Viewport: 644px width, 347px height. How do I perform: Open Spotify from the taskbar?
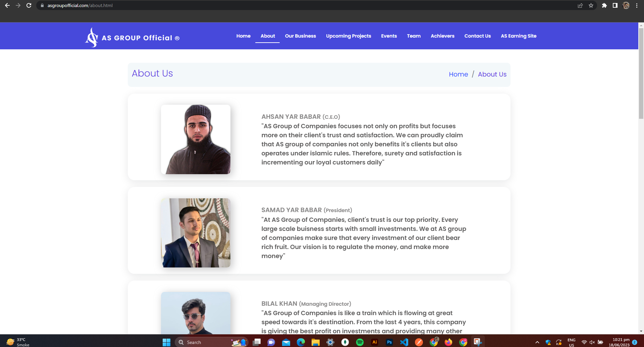pos(360,342)
